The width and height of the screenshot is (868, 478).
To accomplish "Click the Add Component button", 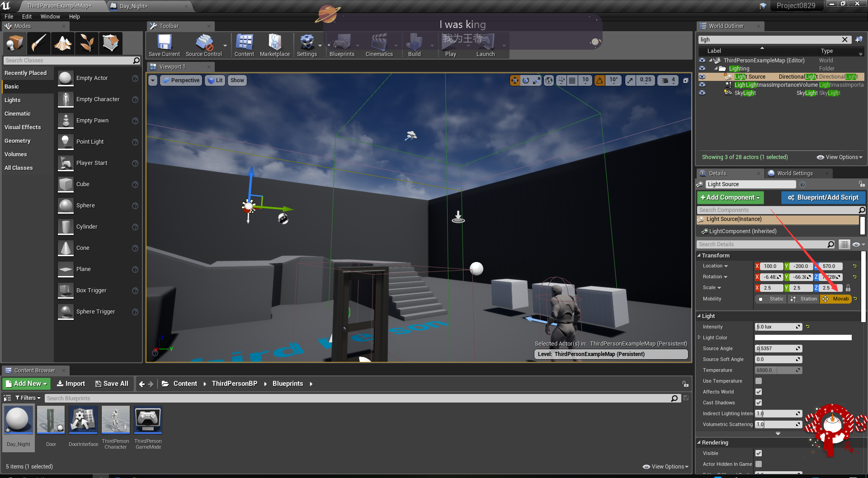I will (x=730, y=197).
